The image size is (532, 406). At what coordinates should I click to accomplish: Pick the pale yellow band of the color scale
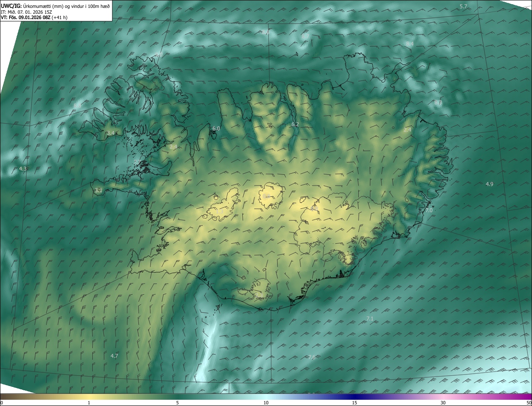pos(89,397)
